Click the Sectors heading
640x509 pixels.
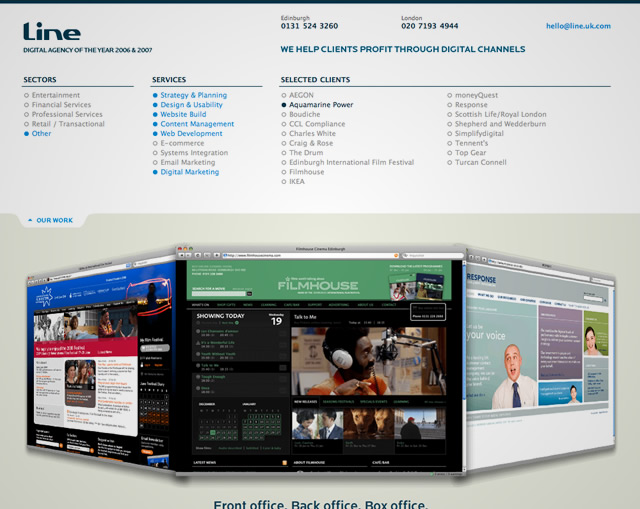click(x=40, y=80)
